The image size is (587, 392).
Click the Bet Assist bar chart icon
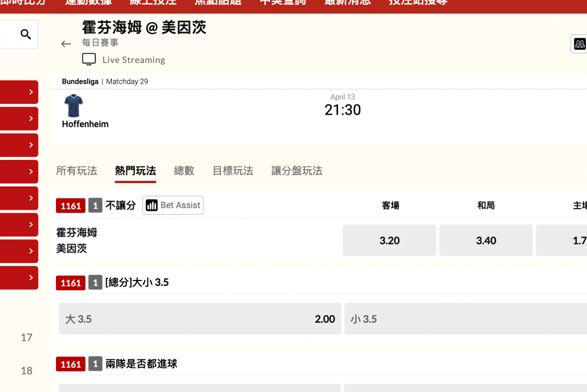(x=152, y=205)
